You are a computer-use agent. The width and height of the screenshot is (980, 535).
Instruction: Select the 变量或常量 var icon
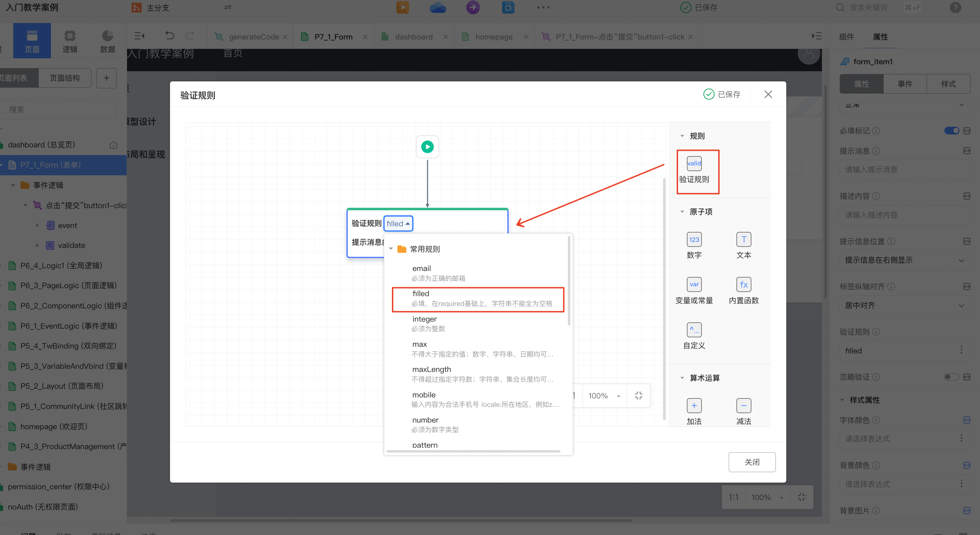tap(694, 285)
